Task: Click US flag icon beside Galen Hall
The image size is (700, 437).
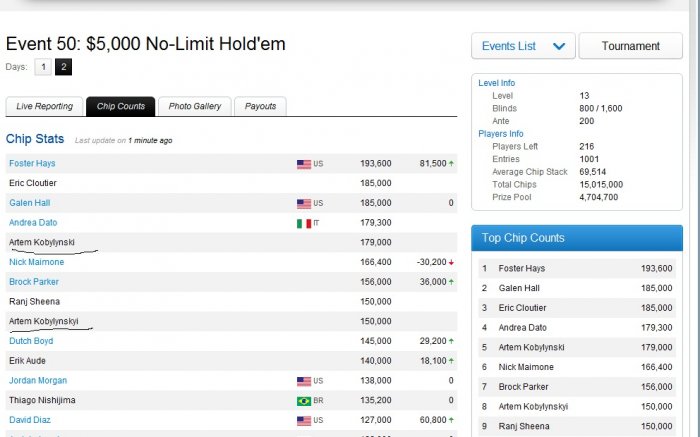Action: [304, 203]
